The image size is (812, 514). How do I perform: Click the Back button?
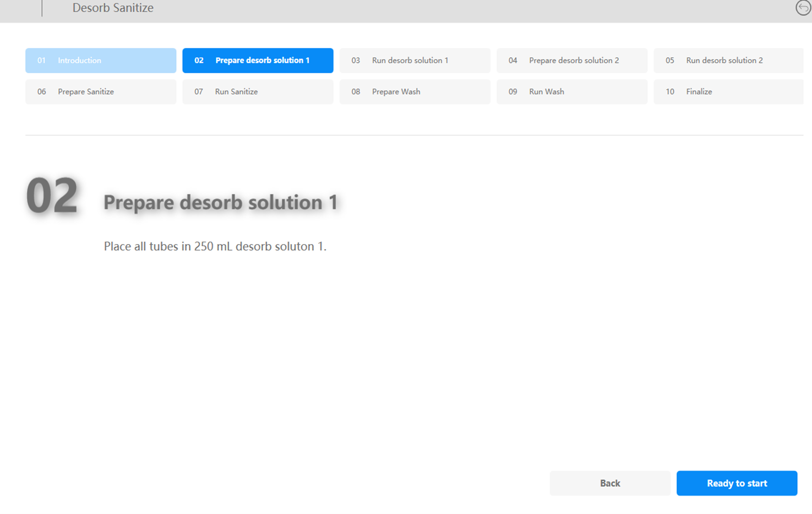(609, 483)
